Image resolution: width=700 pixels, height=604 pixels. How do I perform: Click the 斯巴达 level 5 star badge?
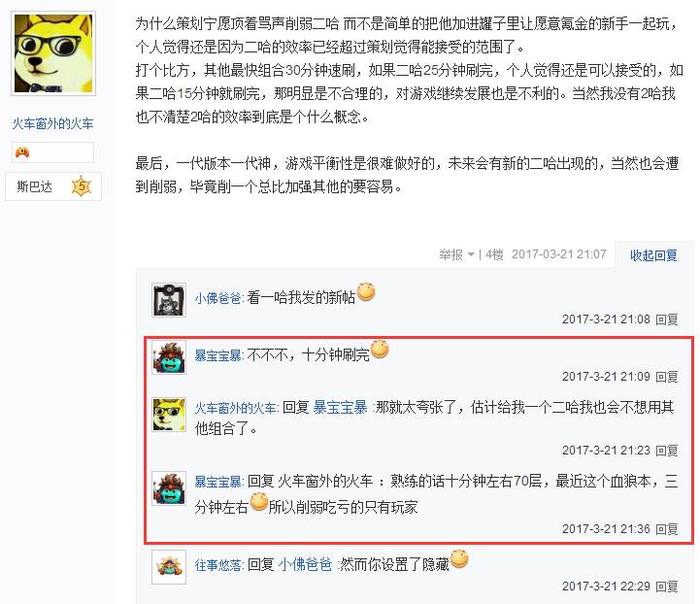click(x=81, y=186)
